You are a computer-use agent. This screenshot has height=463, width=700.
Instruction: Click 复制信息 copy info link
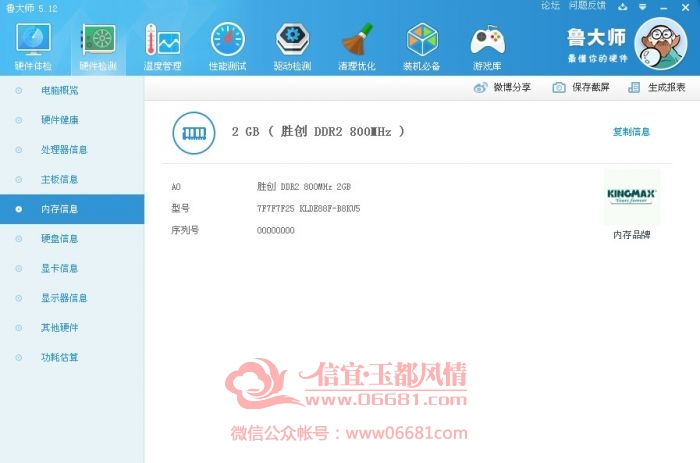coord(631,132)
